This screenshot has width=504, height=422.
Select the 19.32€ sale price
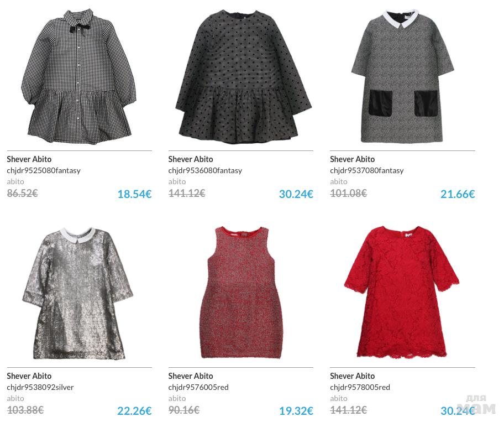pos(296,411)
